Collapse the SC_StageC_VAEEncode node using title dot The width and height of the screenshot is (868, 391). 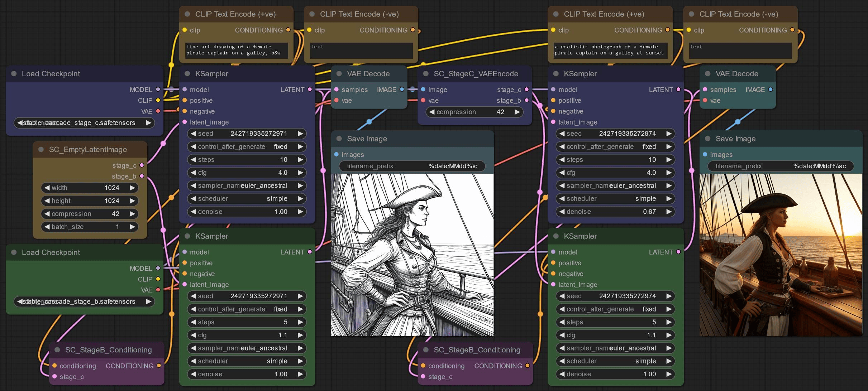point(426,73)
